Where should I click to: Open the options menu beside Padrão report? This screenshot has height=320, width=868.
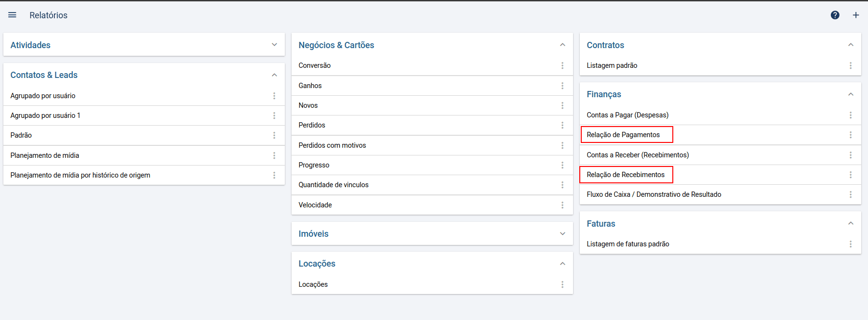point(274,135)
